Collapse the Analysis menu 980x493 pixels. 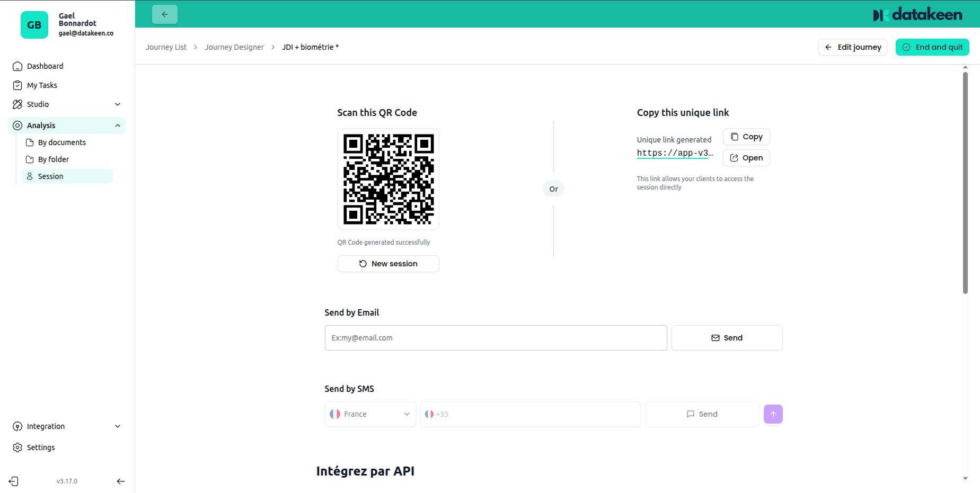(67, 126)
